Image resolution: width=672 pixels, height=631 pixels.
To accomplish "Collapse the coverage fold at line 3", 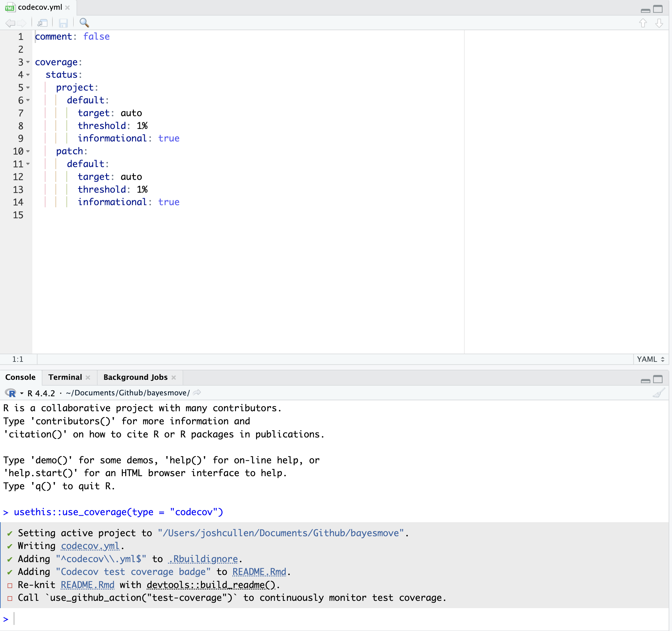I will point(28,62).
